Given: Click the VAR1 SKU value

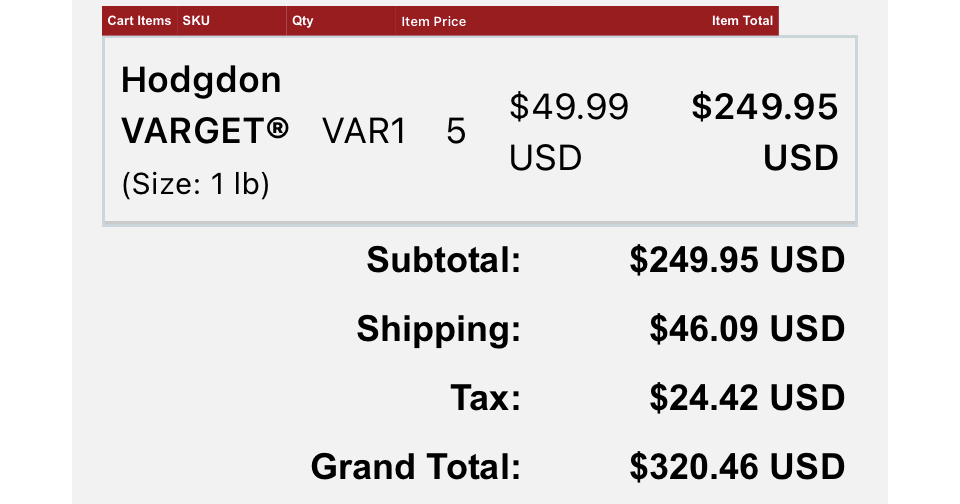Looking at the screenshot, I should pos(364,131).
